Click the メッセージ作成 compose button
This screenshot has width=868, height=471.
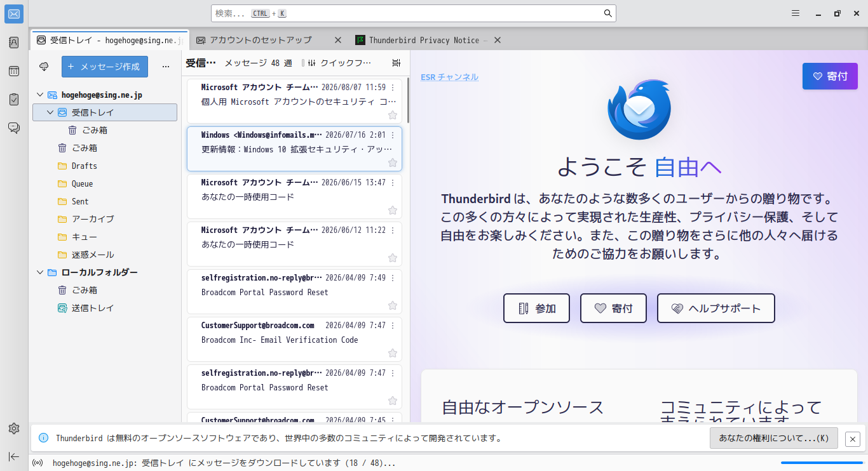click(105, 67)
